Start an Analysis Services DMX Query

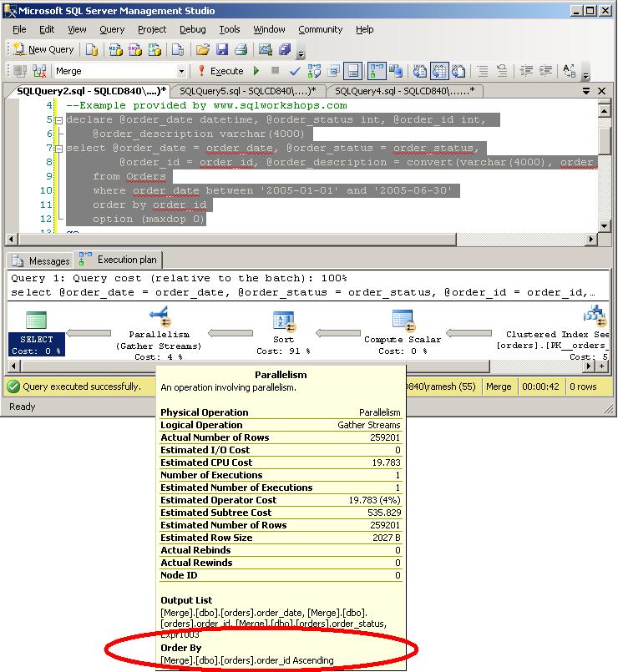[x=135, y=50]
